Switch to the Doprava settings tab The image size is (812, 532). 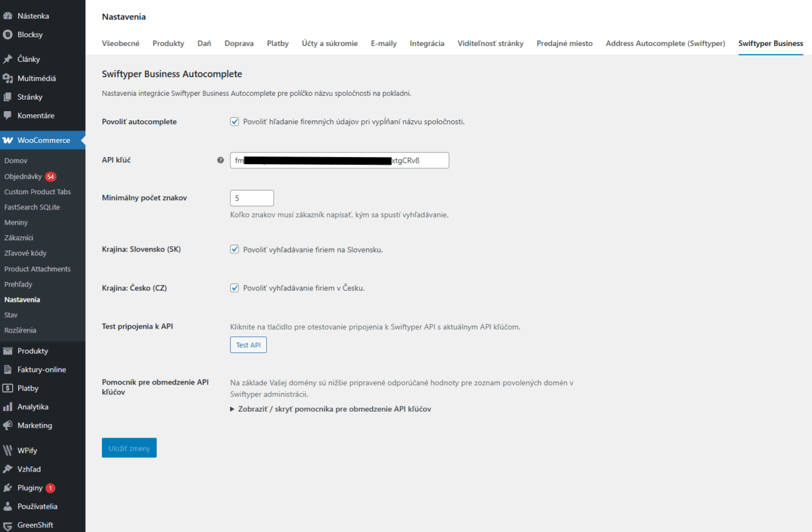pos(239,43)
